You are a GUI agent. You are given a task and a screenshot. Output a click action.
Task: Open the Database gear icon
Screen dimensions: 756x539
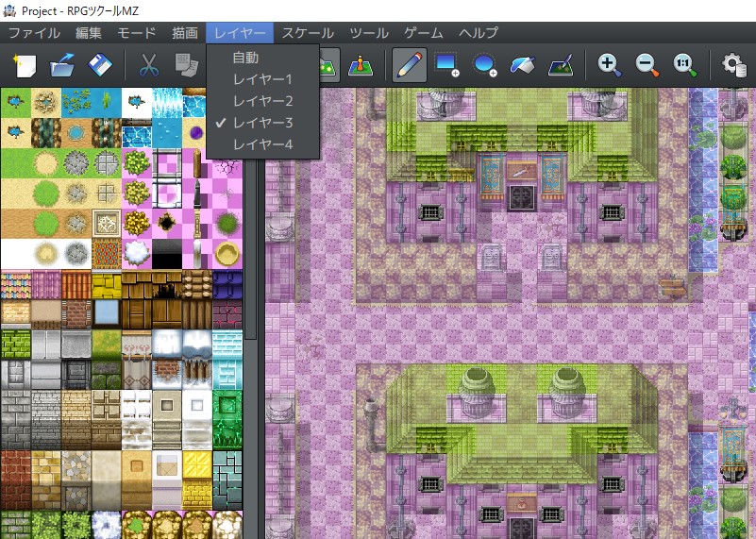[733, 65]
